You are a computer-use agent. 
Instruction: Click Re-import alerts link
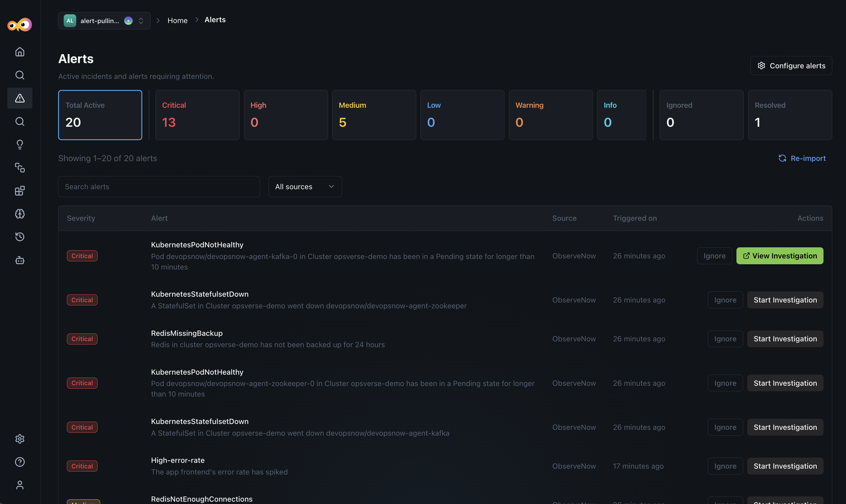[x=802, y=158]
